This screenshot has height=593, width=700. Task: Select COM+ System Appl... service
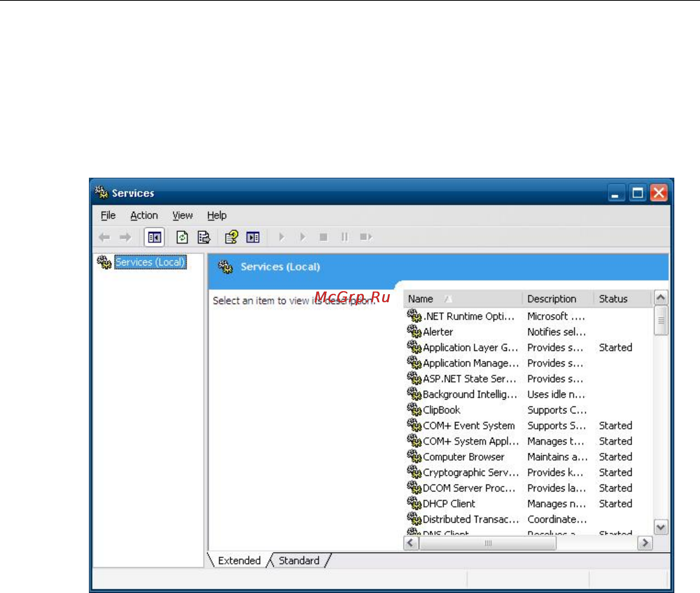(x=529, y=441)
